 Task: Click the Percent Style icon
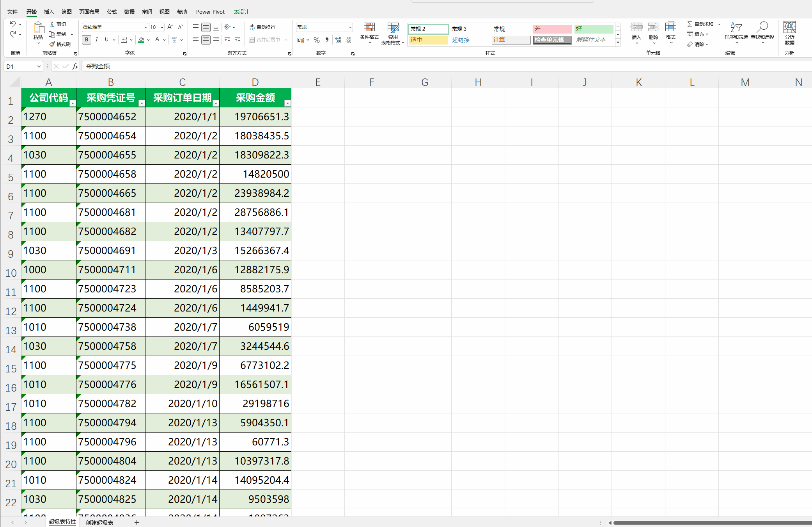click(317, 40)
